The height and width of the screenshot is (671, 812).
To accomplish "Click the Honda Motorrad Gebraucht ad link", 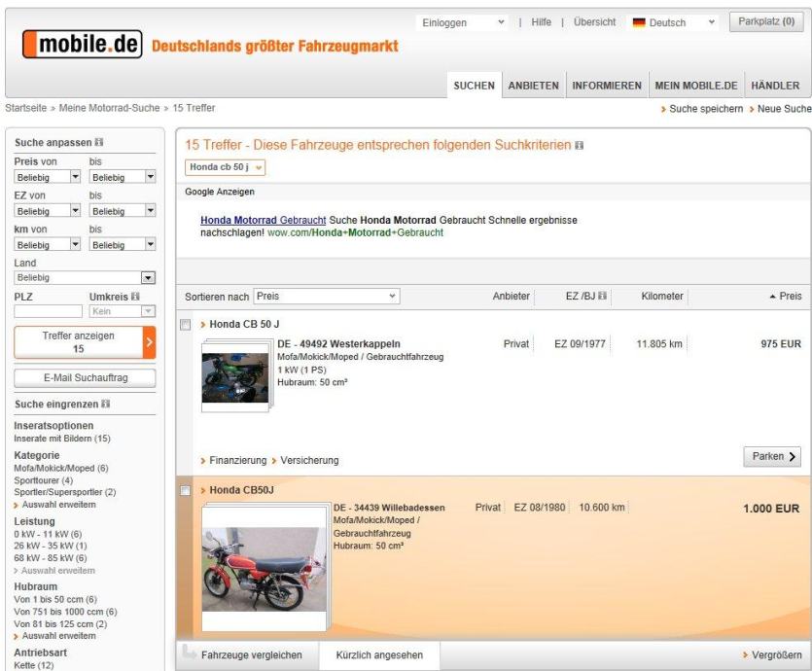I will click(x=264, y=220).
